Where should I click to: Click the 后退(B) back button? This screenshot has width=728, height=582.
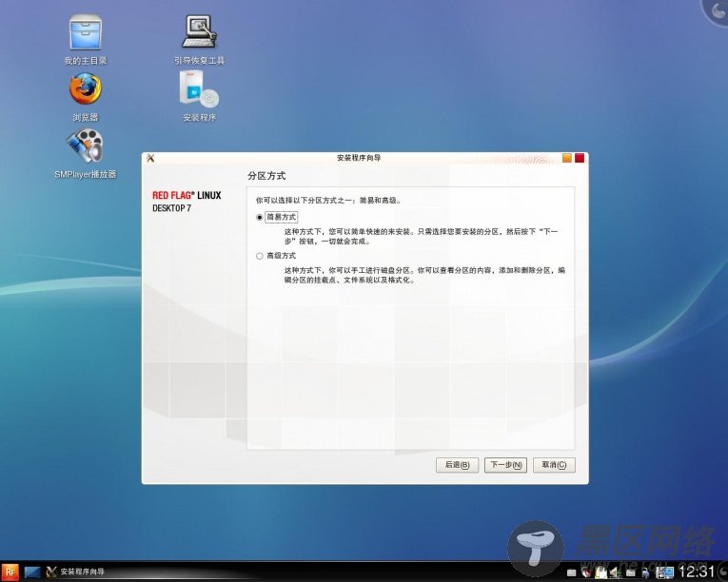tap(458, 465)
